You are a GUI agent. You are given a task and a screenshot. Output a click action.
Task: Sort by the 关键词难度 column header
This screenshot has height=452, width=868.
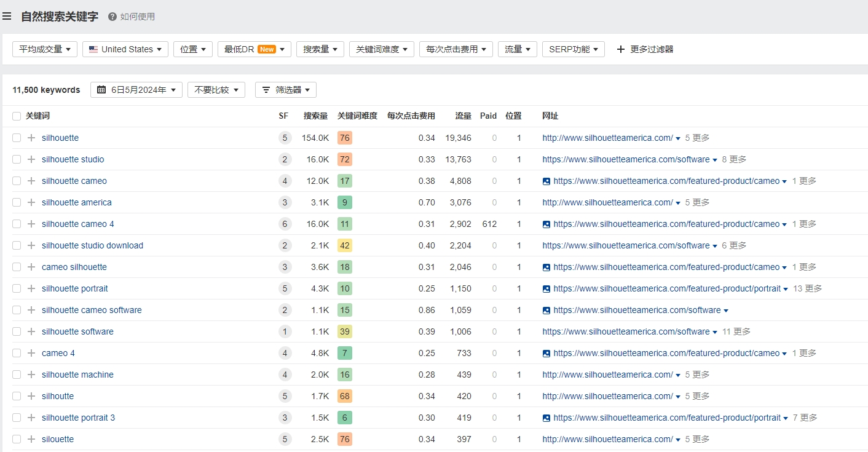coord(357,116)
